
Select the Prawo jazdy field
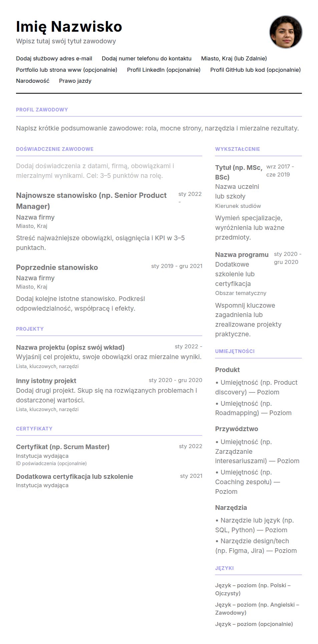tap(75, 81)
